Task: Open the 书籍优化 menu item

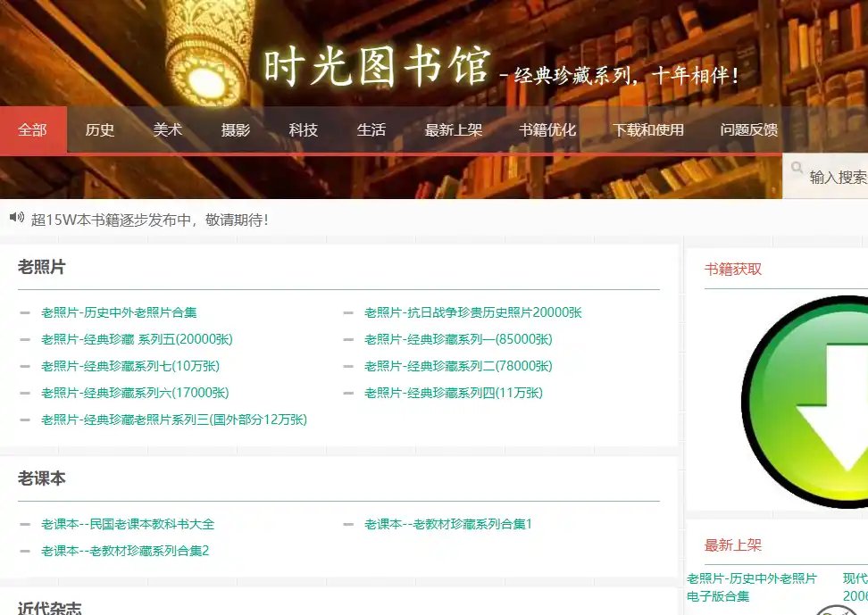Action: (x=547, y=130)
